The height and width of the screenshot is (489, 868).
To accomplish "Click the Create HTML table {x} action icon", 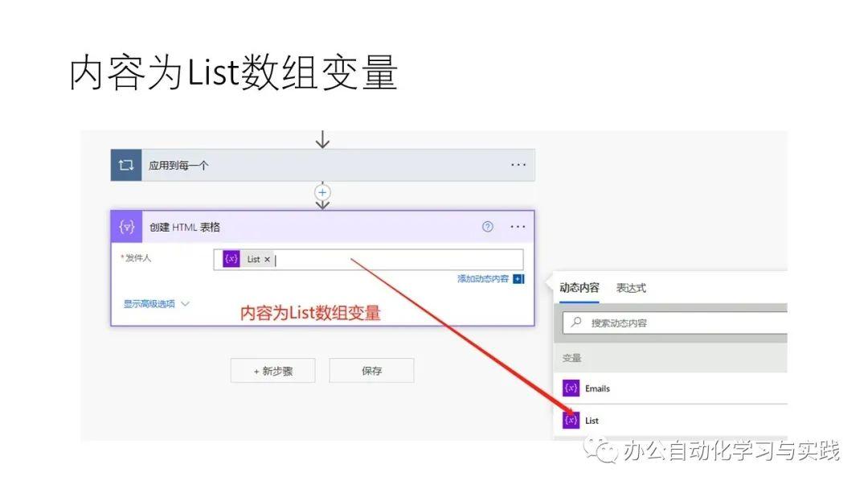I will (x=126, y=226).
